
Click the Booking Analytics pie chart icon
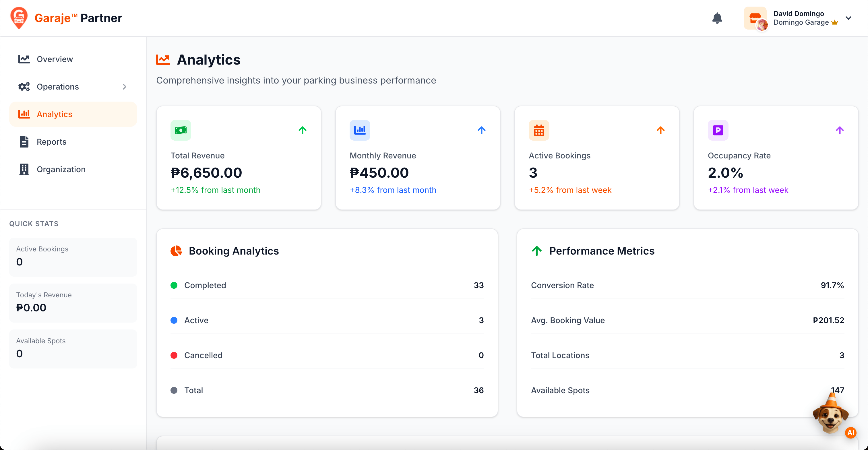click(176, 251)
